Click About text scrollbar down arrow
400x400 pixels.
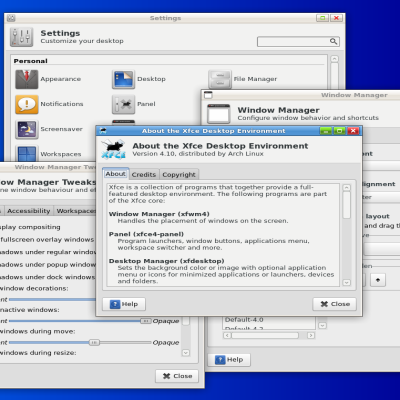(347, 282)
